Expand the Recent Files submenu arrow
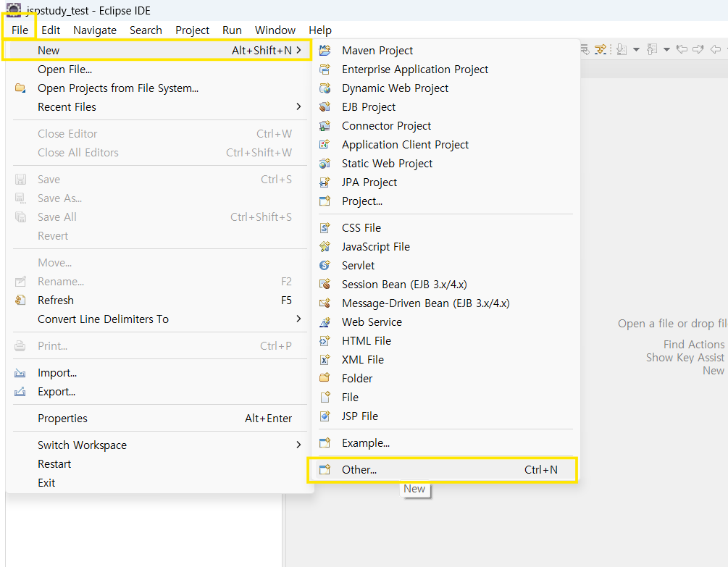 (298, 106)
